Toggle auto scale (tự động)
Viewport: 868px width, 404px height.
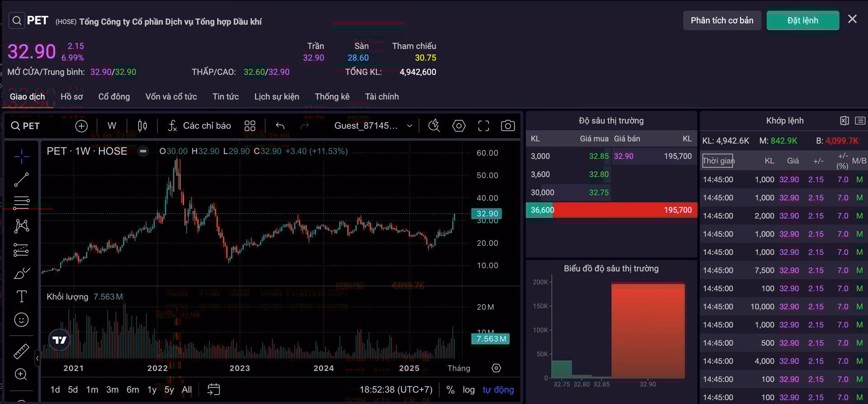[x=498, y=390]
